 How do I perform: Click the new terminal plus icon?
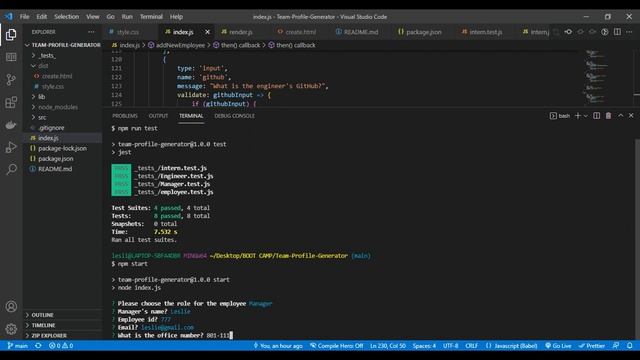pos(578,116)
